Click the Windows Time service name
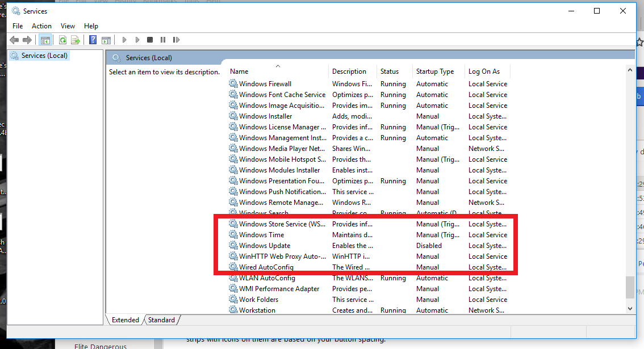 [x=262, y=235]
